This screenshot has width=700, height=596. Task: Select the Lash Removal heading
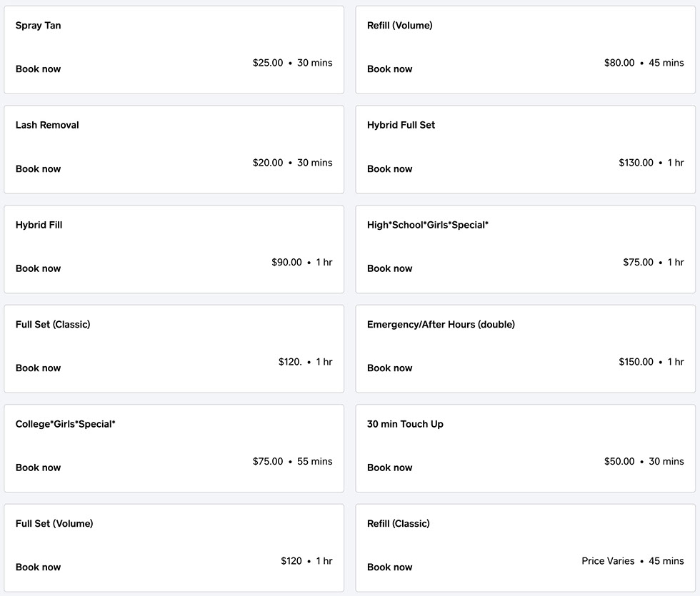[x=47, y=125]
